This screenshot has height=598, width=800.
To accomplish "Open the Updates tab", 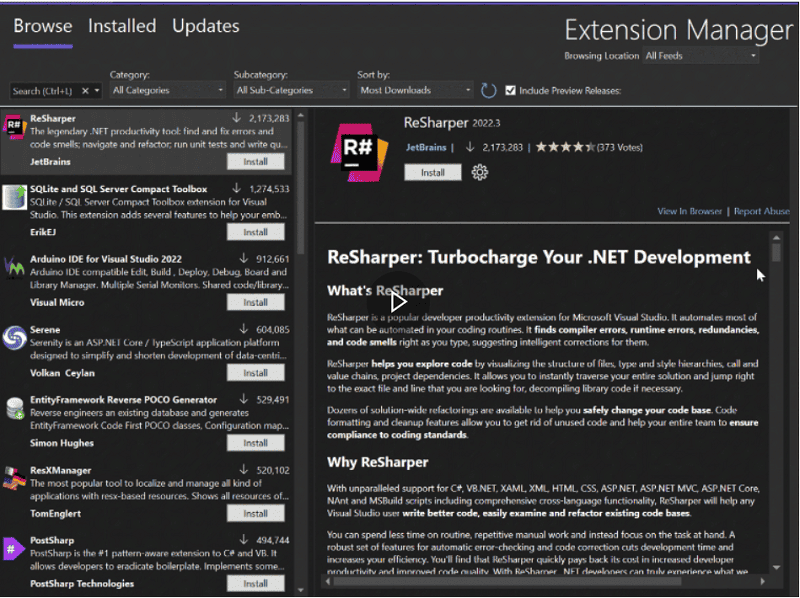I will (206, 26).
